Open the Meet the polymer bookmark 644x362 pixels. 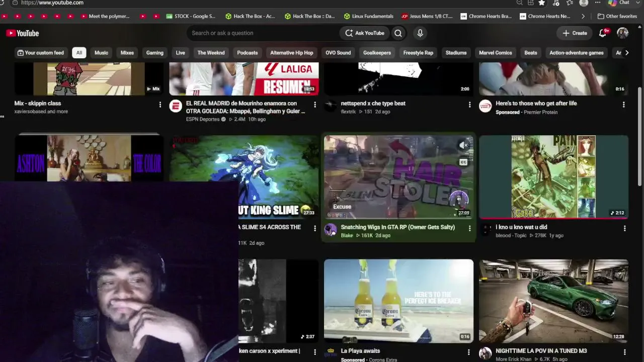pyautogui.click(x=105, y=16)
